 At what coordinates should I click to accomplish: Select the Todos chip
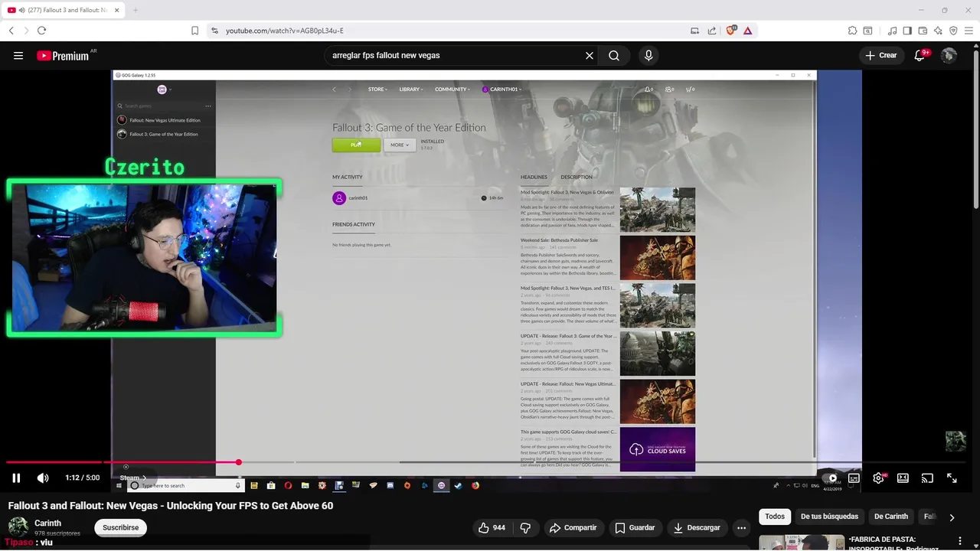775,517
